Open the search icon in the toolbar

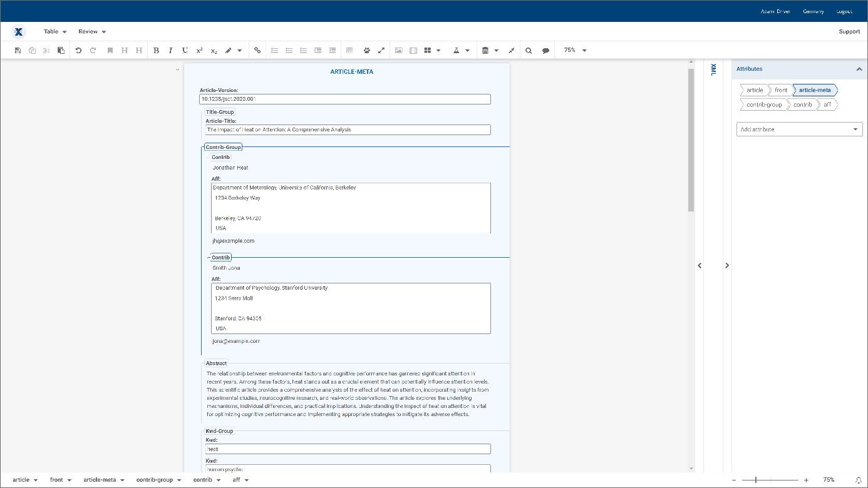click(x=529, y=50)
